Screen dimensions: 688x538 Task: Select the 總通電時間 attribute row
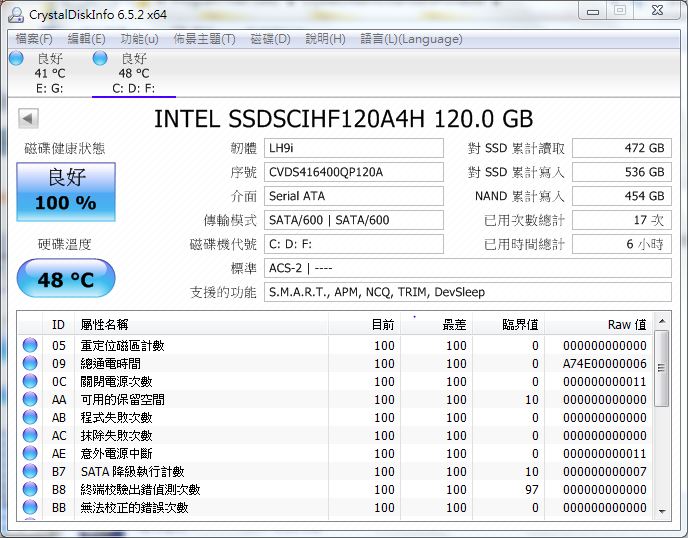335,363
